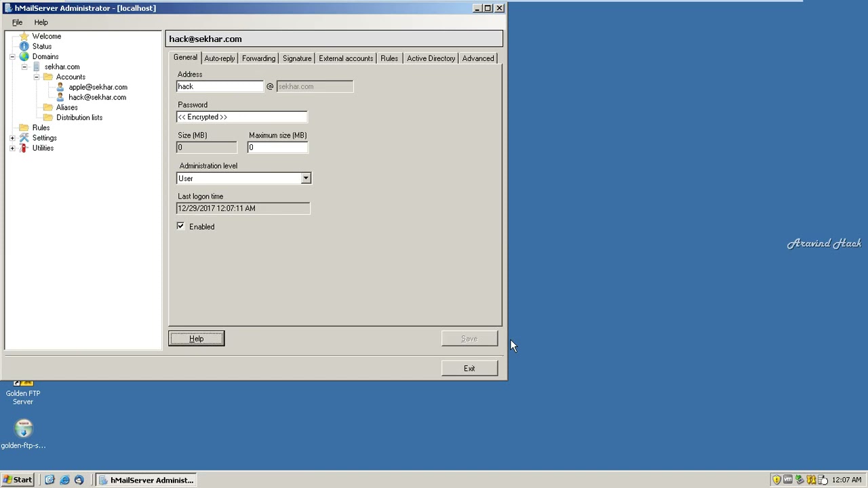Switch to the Advanced tab
Screen dimensions: 868x488
pos(478,58)
